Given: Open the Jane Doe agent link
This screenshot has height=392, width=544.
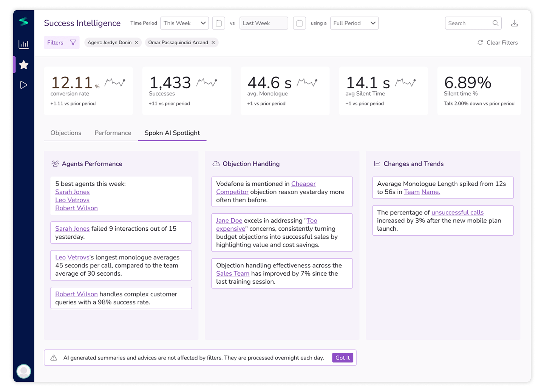Looking at the screenshot, I should pyautogui.click(x=229, y=221).
